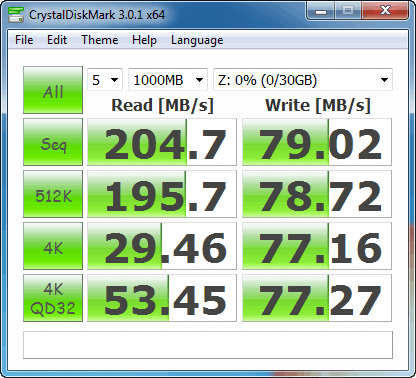Expand the test count dropdown showing 5
This screenshot has height=378, width=416.
(x=105, y=80)
